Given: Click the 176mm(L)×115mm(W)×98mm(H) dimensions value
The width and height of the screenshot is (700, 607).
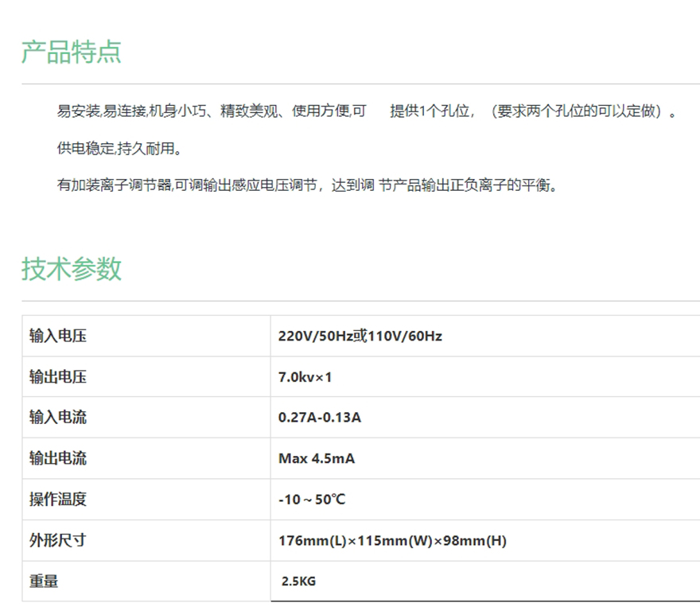Looking at the screenshot, I should click(392, 541).
